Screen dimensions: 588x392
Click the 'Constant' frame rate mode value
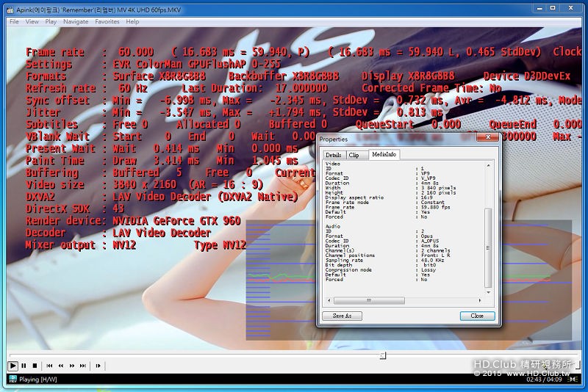click(432, 202)
